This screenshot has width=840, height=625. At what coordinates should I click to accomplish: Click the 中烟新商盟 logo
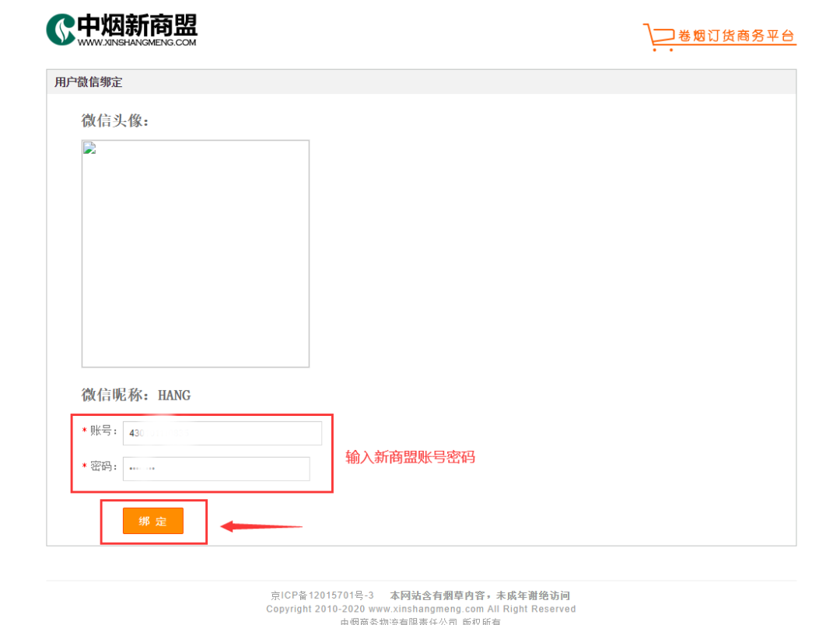121,30
